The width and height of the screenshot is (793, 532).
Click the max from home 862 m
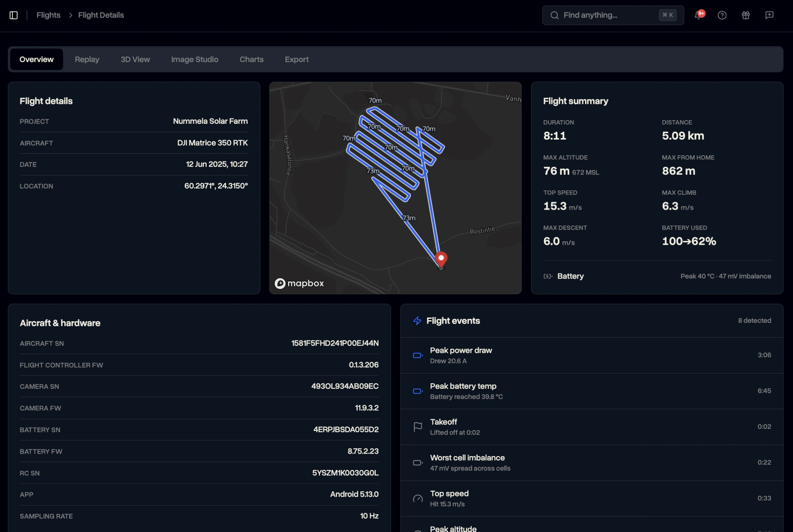pos(678,171)
